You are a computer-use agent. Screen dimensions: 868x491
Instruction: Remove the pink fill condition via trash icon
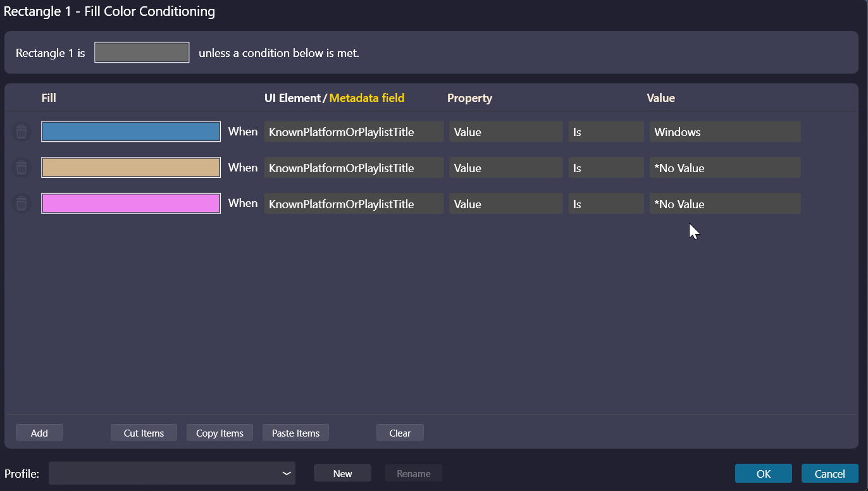(x=22, y=204)
